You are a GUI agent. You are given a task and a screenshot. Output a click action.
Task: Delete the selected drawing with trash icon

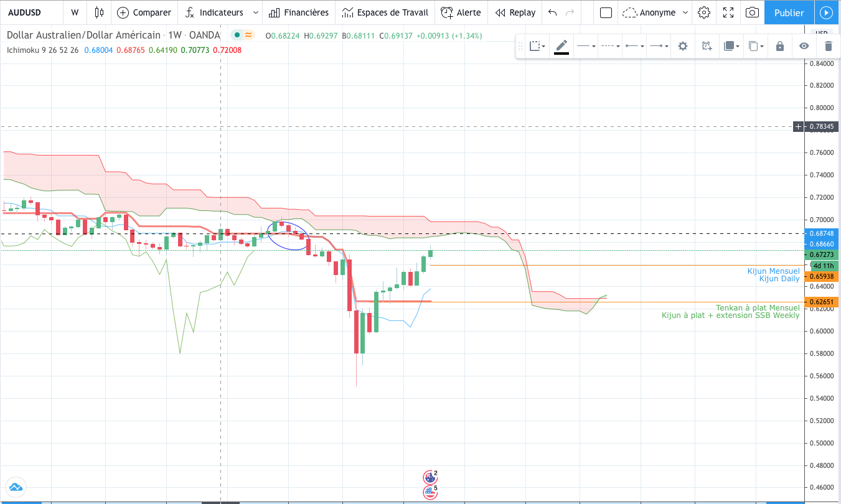point(828,46)
